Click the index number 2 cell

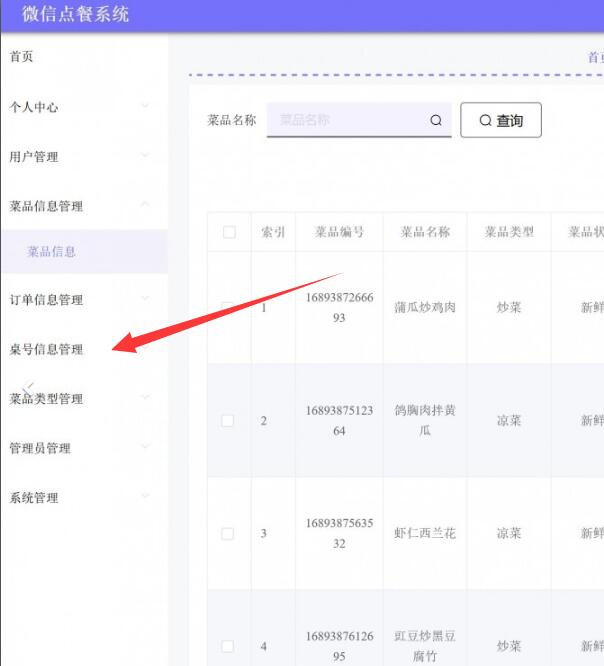(x=264, y=421)
